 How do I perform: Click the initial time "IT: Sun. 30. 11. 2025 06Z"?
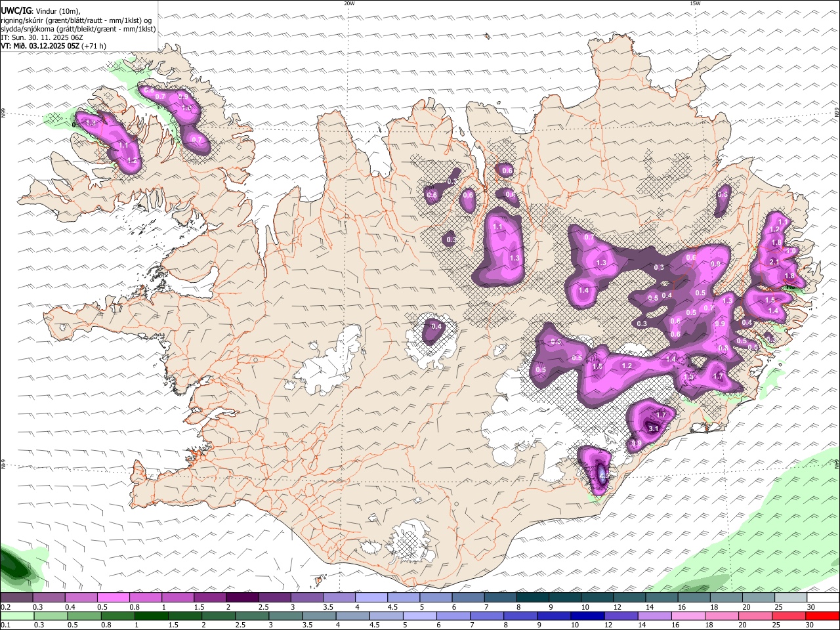pos(42,37)
